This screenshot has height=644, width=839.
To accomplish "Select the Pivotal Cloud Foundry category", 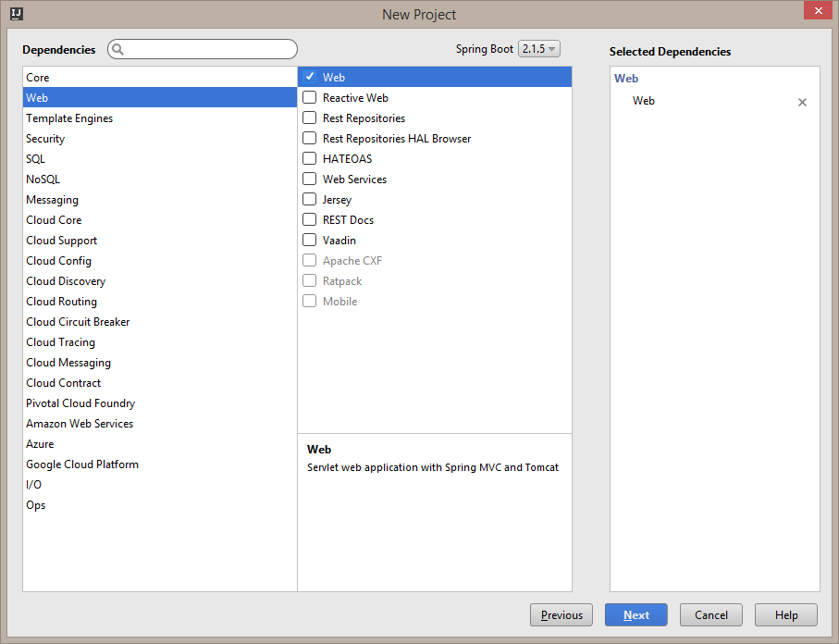I will pos(160,402).
